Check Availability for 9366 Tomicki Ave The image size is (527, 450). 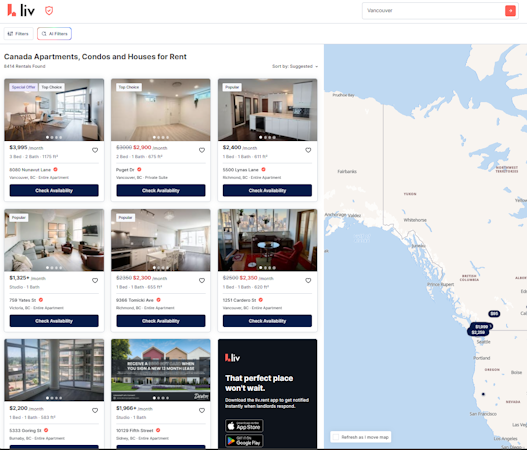[x=161, y=321]
